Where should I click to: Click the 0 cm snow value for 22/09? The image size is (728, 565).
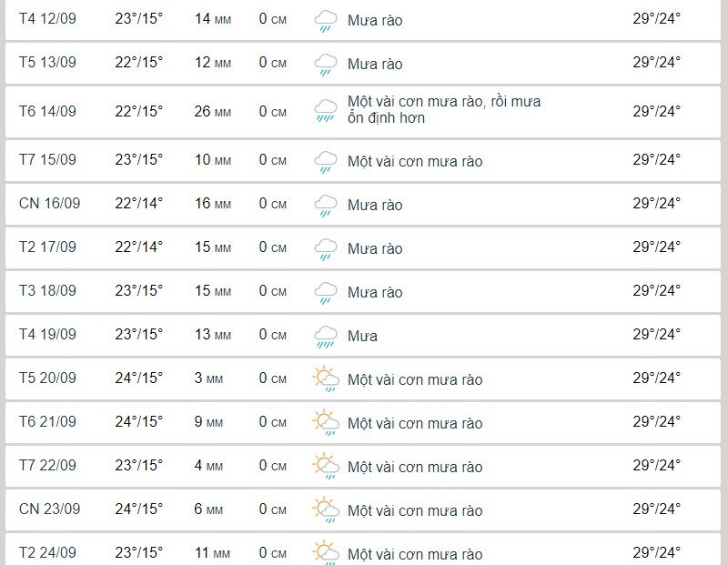pos(272,465)
